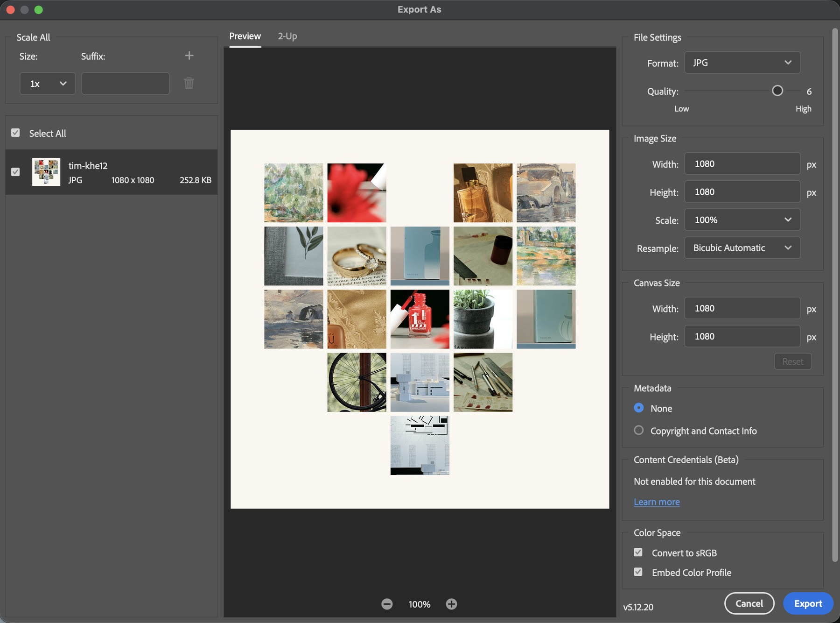Viewport: 840px width, 623px height.
Task: Toggle the Select All checkbox
Action: coord(15,133)
